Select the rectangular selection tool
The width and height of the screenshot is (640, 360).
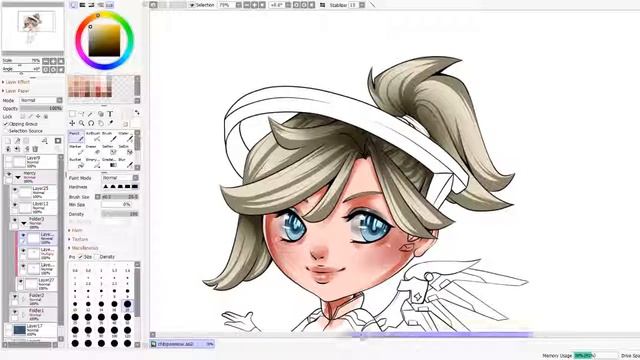pos(72,114)
